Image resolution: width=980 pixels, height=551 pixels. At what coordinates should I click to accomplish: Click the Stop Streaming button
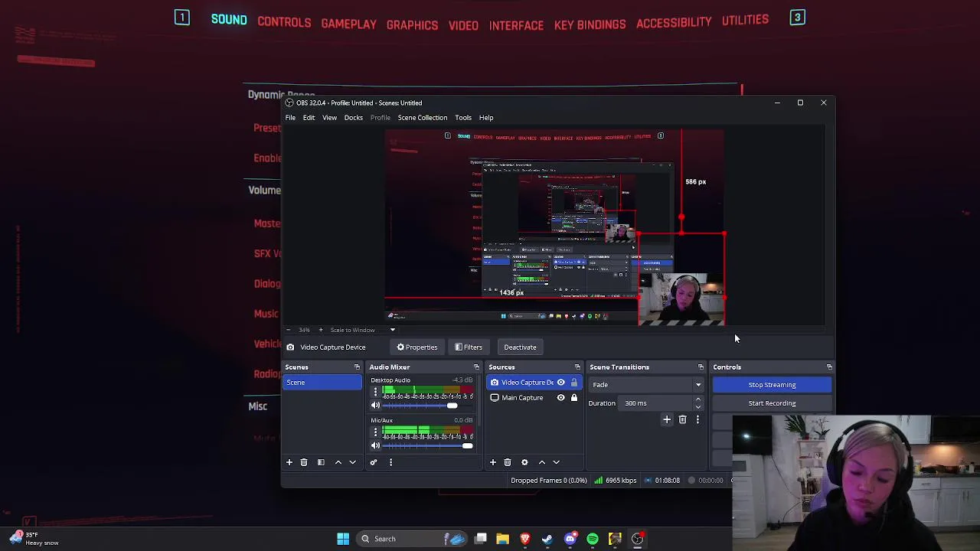point(772,385)
